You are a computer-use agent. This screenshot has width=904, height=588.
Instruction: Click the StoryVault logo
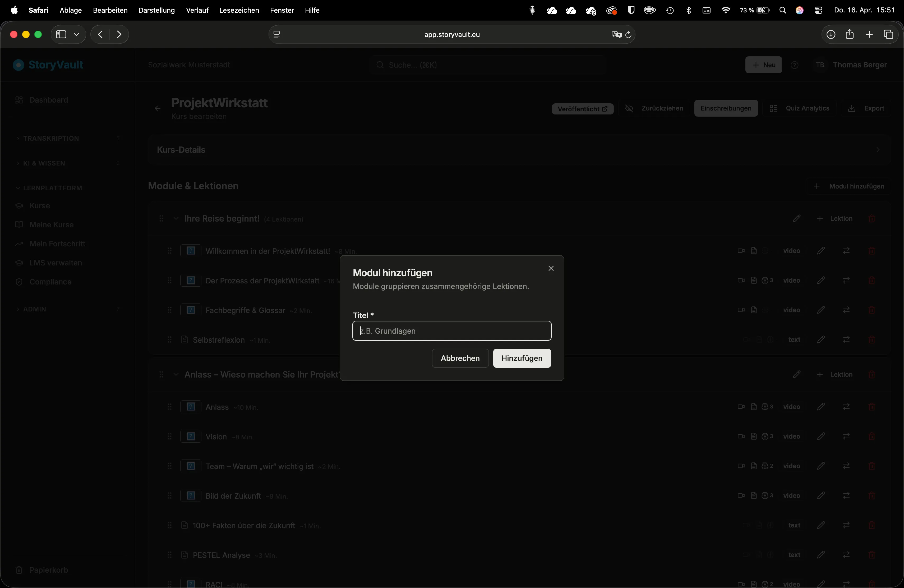click(x=48, y=65)
